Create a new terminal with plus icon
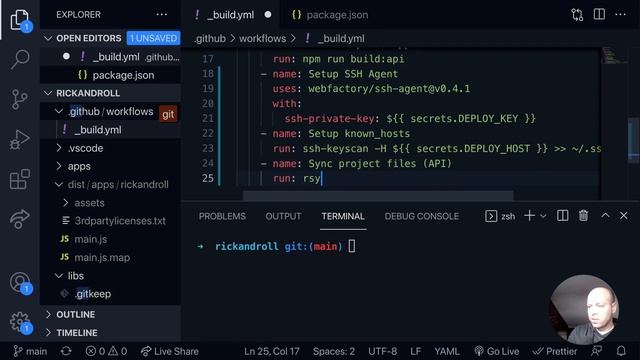 pos(529,216)
